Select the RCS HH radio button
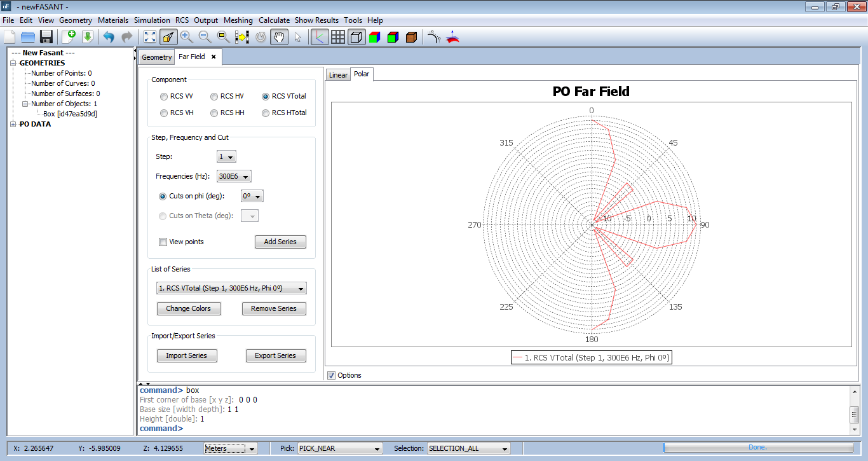 [x=214, y=113]
